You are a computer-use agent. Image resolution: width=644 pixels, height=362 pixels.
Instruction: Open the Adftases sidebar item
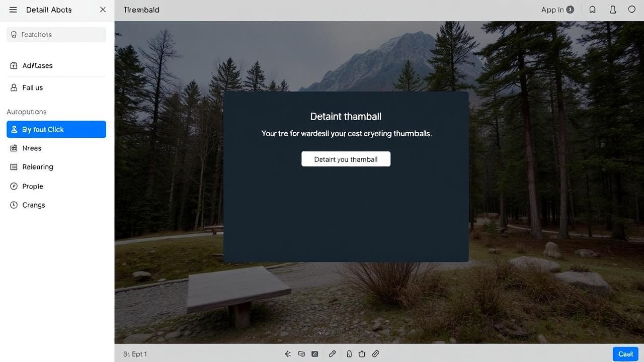pos(37,65)
